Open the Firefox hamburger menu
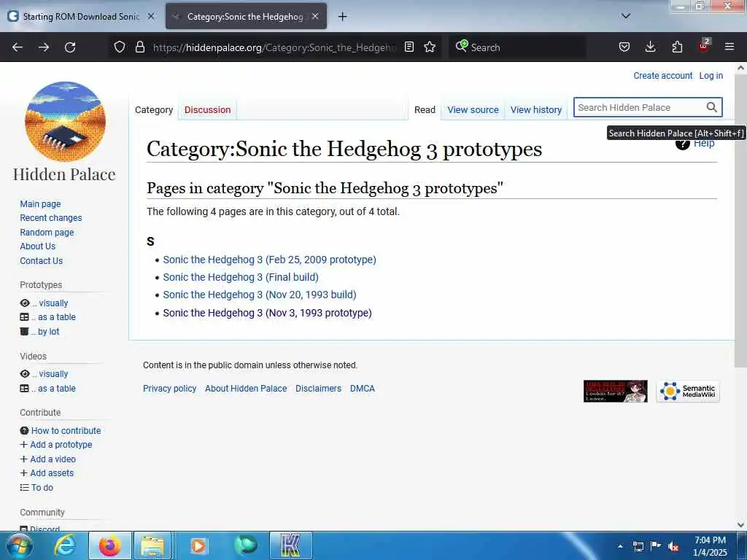This screenshot has height=560, width=747. click(x=729, y=47)
